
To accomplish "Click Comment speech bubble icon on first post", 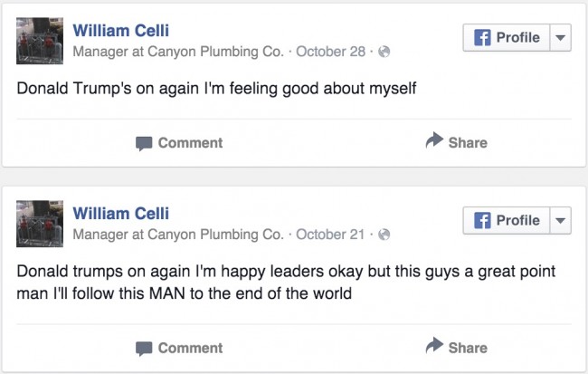I will [144, 143].
